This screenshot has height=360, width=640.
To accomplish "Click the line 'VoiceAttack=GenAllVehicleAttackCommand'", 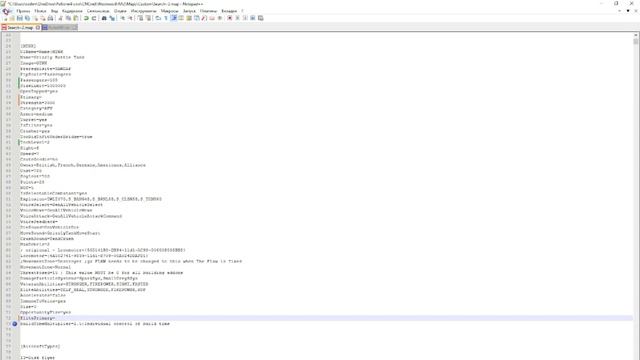I will coord(71,216).
